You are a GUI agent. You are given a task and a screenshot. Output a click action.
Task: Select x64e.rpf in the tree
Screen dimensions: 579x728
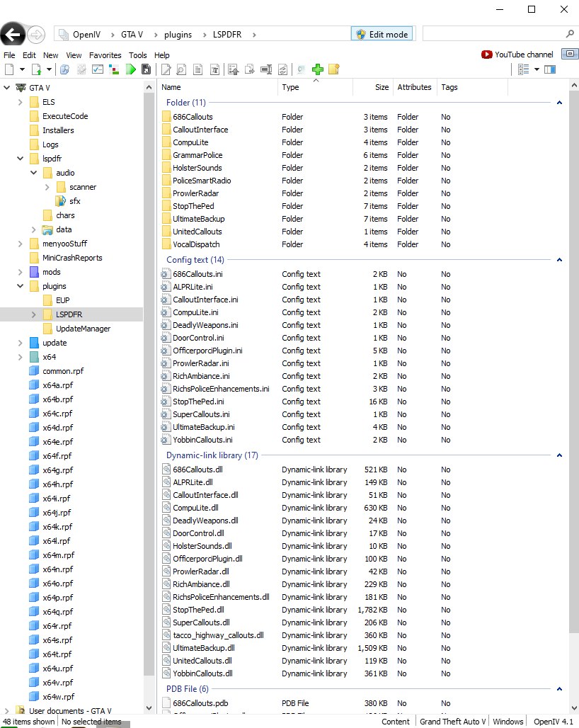pos(57,442)
